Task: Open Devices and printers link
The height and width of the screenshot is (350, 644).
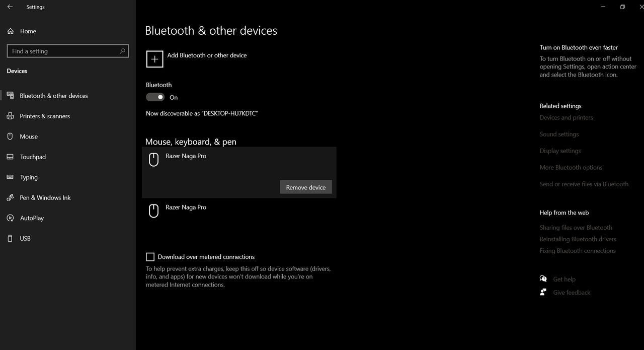Action: [566, 118]
